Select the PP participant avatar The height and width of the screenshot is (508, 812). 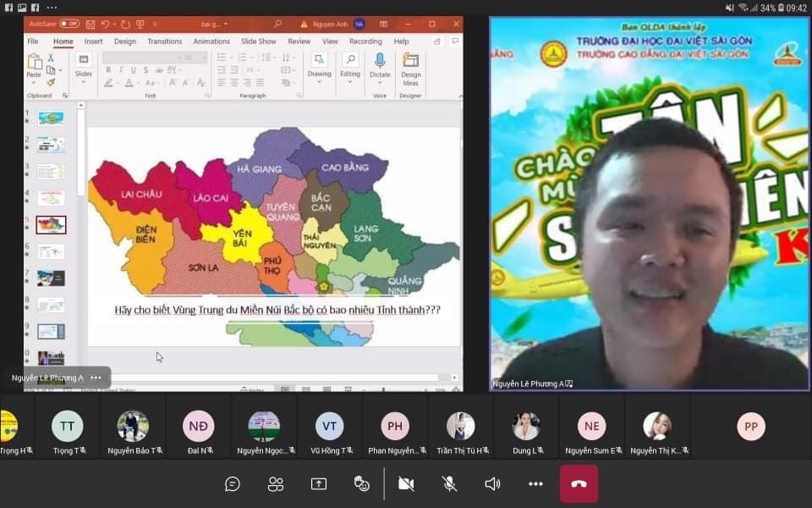point(750,426)
